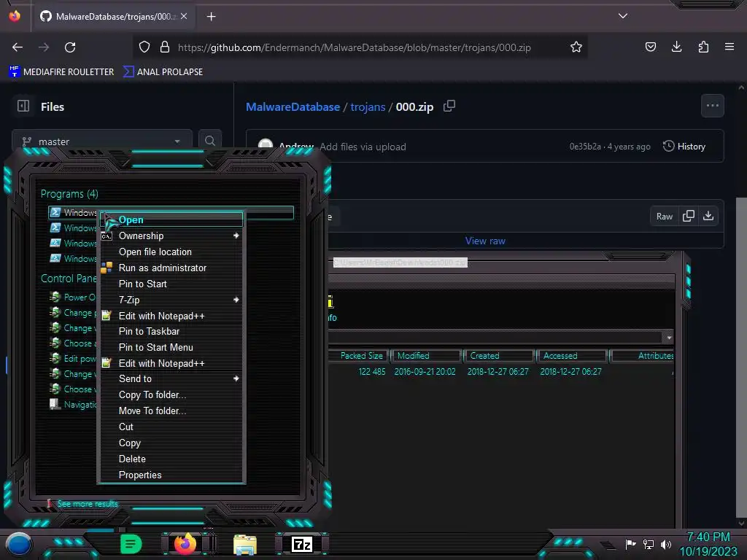Expand the 7-Zip submenu
Screen dimensions: 747x560
coord(171,300)
